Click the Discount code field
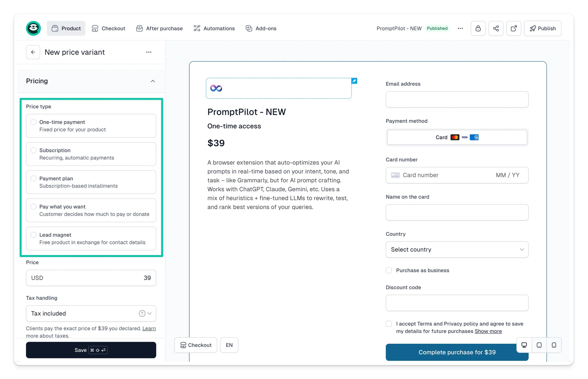This screenshot has width=588, height=379. pyautogui.click(x=457, y=303)
